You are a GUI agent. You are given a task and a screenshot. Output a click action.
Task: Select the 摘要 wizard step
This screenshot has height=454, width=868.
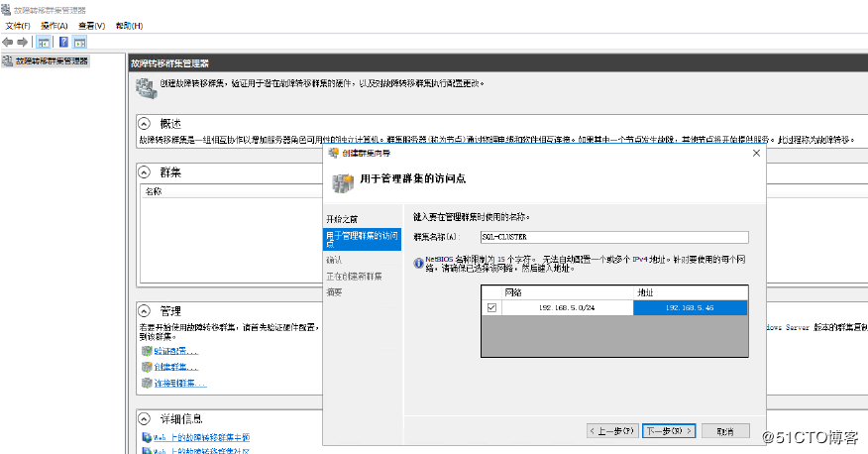334,292
